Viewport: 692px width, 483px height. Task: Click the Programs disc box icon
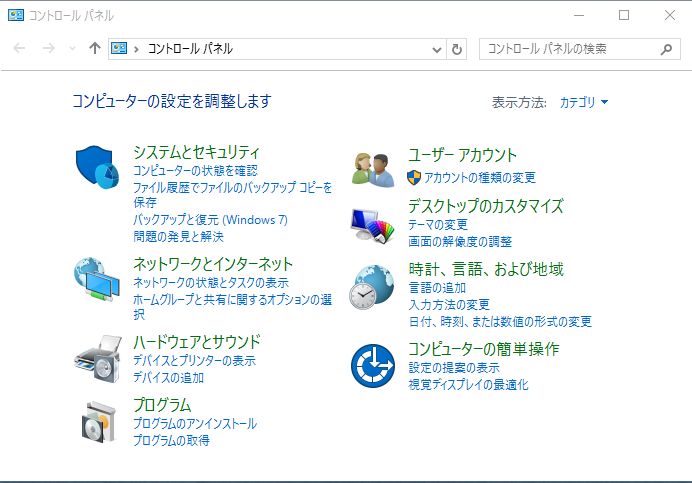click(98, 420)
